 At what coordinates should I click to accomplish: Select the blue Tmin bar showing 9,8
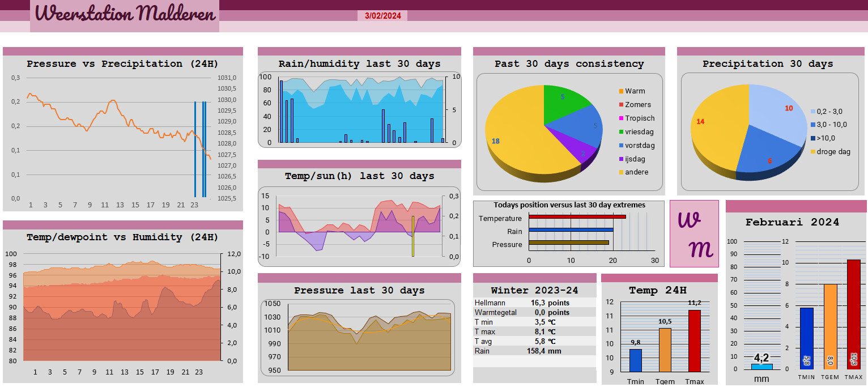click(x=636, y=360)
